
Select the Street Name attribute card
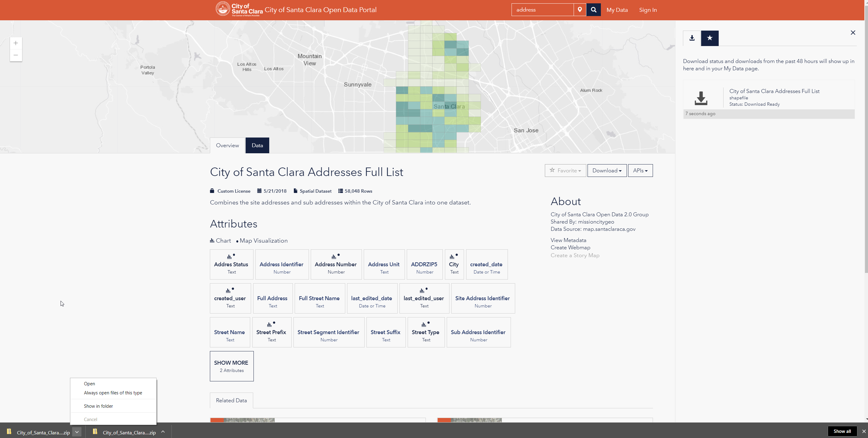230,332
